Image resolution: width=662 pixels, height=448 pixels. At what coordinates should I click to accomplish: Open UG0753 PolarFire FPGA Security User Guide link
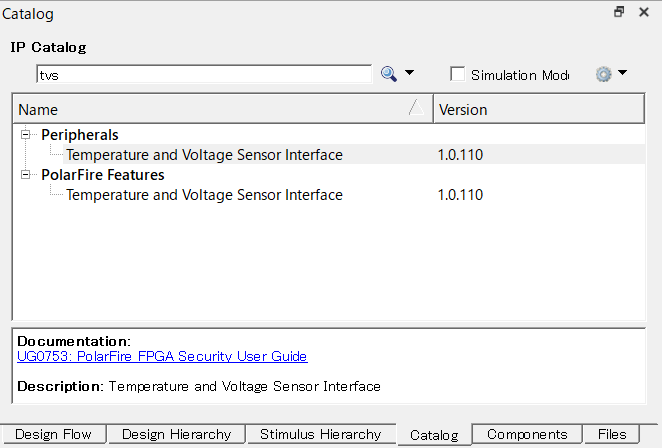click(162, 356)
